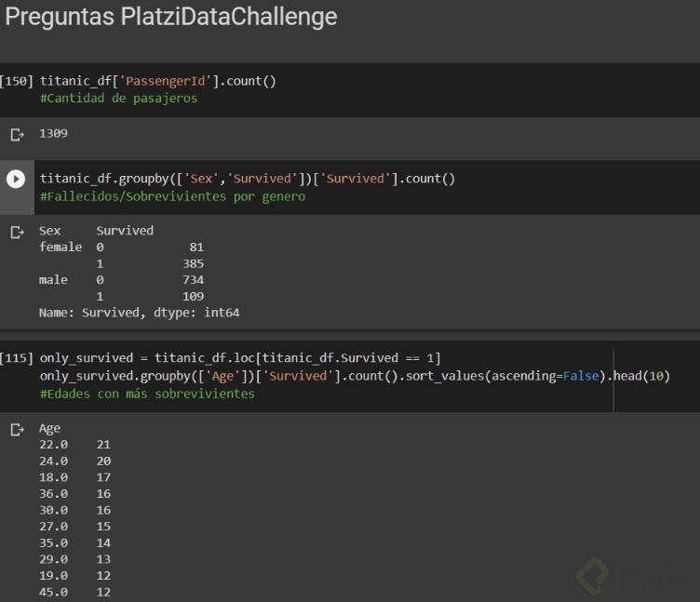Click comment #Edades con más sobrevivientes
Screen dimensions: 700x602
pos(147,394)
